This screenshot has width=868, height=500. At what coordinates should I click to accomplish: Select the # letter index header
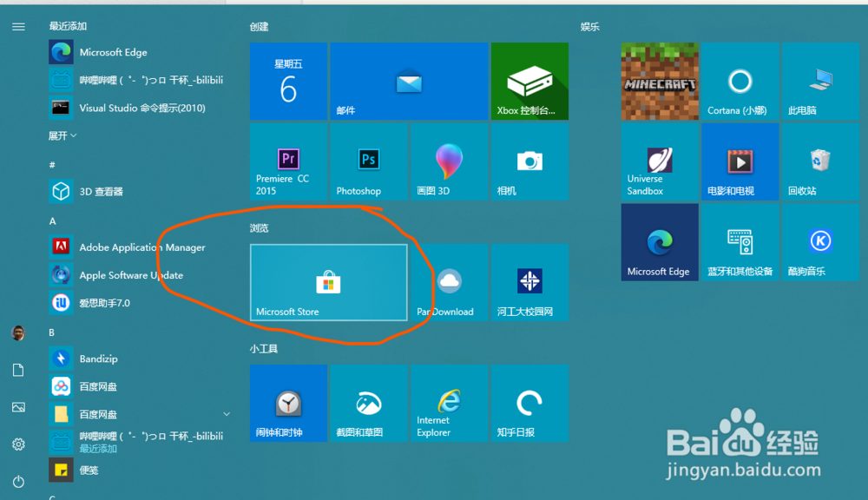point(52,164)
